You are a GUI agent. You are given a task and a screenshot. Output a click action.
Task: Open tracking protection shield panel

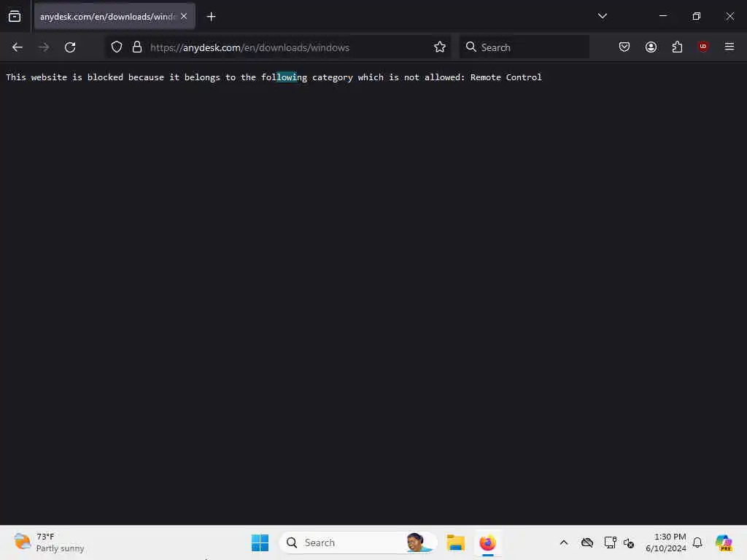tap(117, 47)
